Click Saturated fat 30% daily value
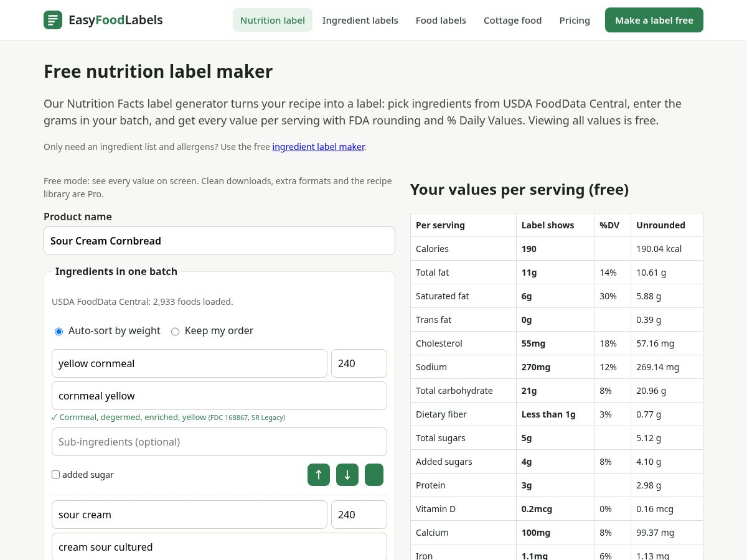 [x=608, y=296]
